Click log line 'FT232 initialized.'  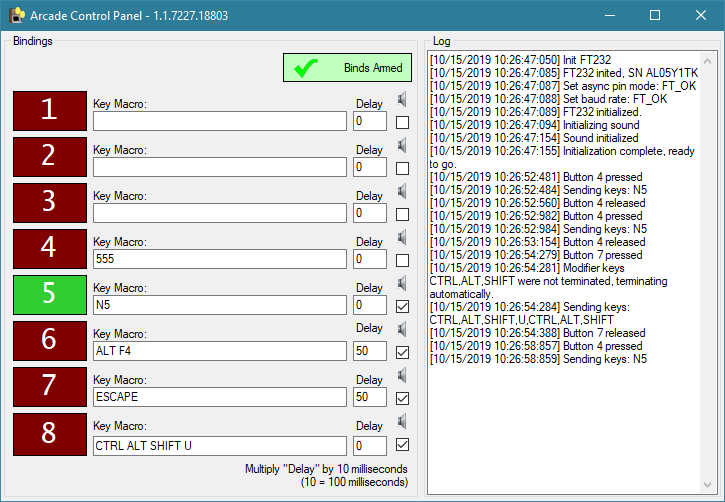tap(535, 112)
